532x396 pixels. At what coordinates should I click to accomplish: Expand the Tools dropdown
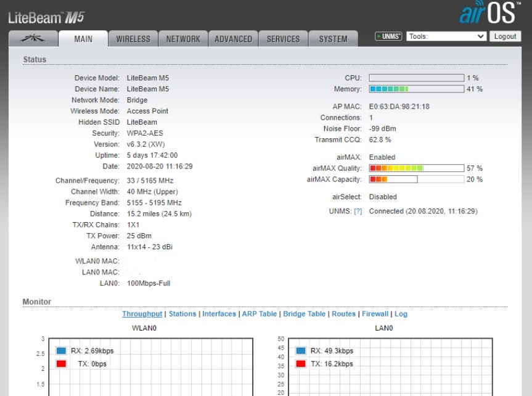446,36
